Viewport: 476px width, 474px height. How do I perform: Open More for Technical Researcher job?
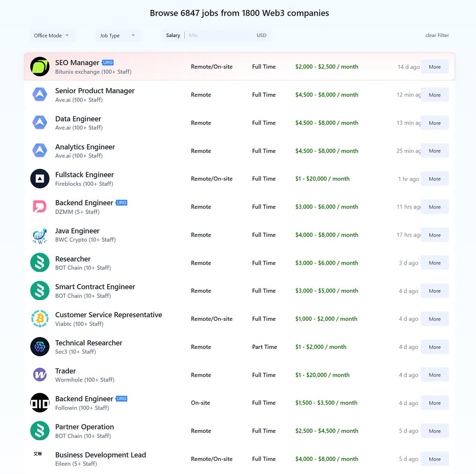(x=435, y=347)
